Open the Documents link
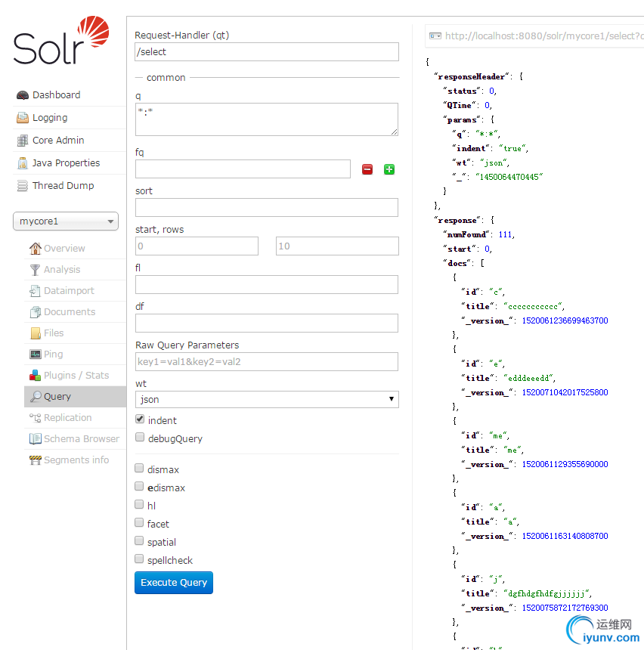The height and width of the screenshot is (650, 644). pyautogui.click(x=70, y=312)
